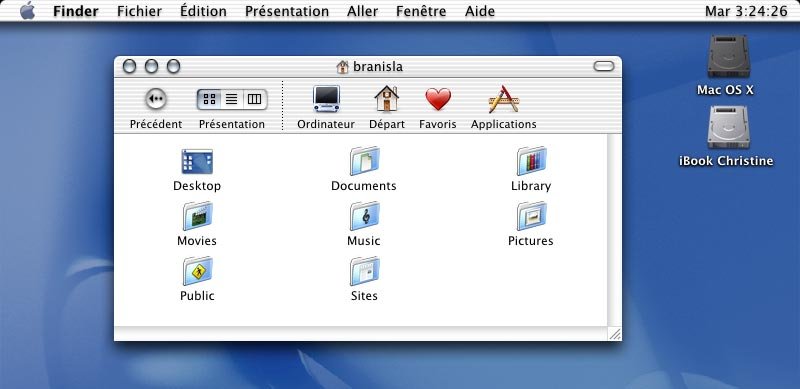Toggle toolbar with the oval title bar button
The height and width of the screenshot is (389, 800).
click(x=604, y=66)
